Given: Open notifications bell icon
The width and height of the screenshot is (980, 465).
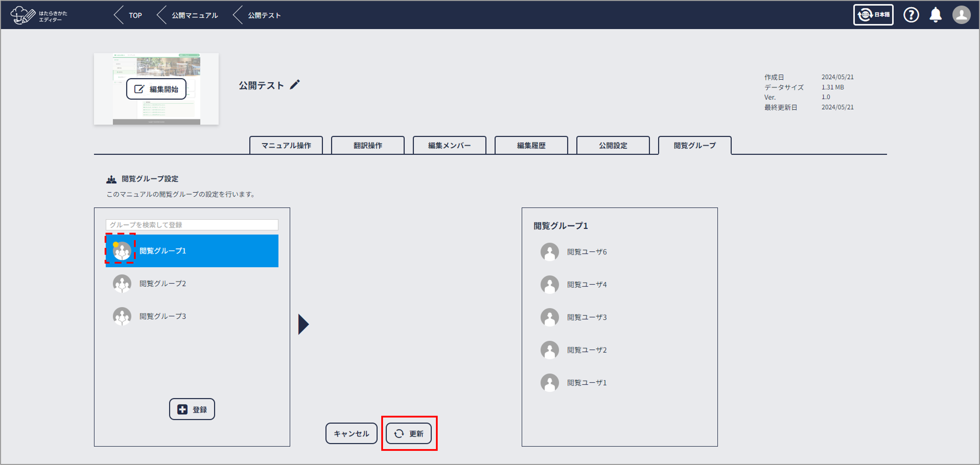Looking at the screenshot, I should (x=936, y=15).
